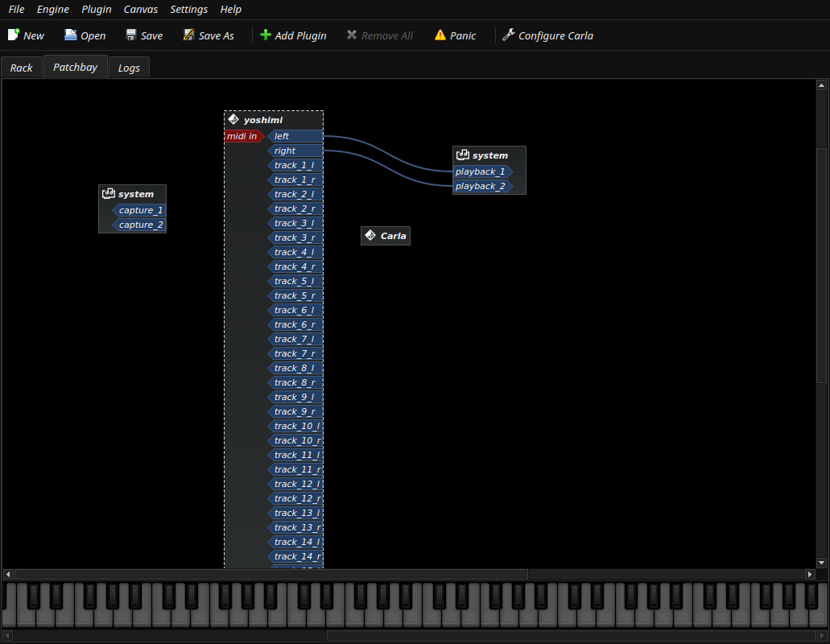Viewport: 830px width, 644px height.
Task: Click the track_6_l port
Action: [x=295, y=310]
